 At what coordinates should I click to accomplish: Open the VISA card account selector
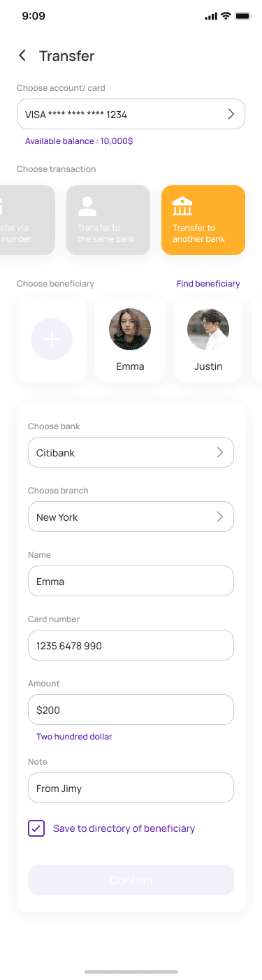click(x=131, y=114)
